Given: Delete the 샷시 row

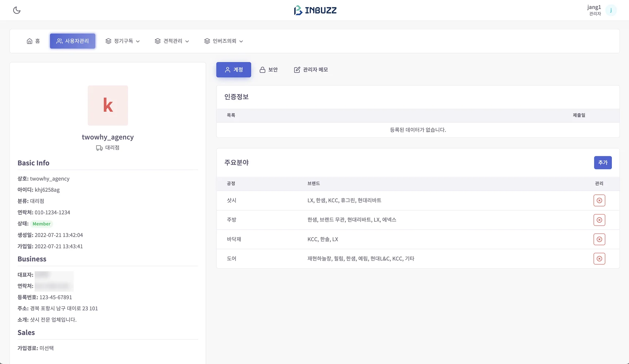Looking at the screenshot, I should point(599,200).
